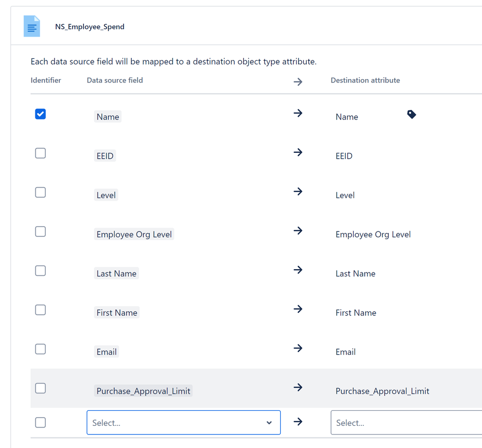Click the First Name source field tag
This screenshot has height=448, width=482.
coord(117,312)
